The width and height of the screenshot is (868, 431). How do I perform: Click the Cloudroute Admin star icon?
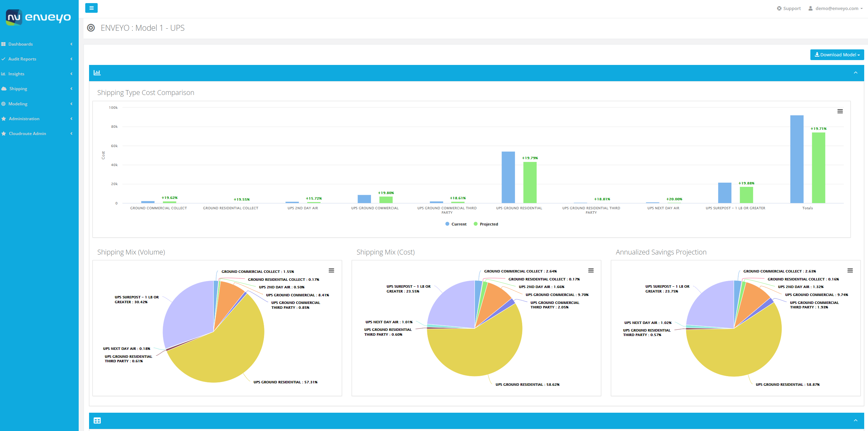coord(4,134)
